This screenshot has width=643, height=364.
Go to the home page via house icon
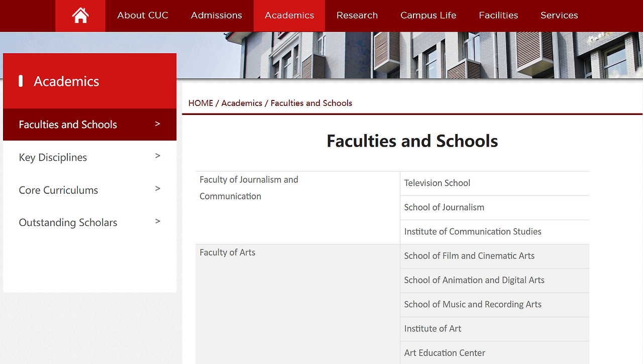click(x=80, y=16)
